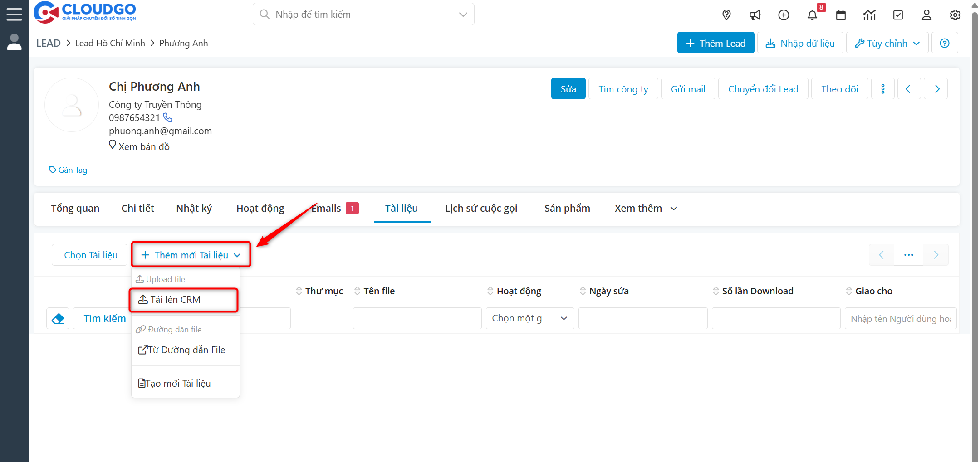The width and height of the screenshot is (980, 462).
Task: Open the Xem bản đồ link
Action: pos(143,146)
